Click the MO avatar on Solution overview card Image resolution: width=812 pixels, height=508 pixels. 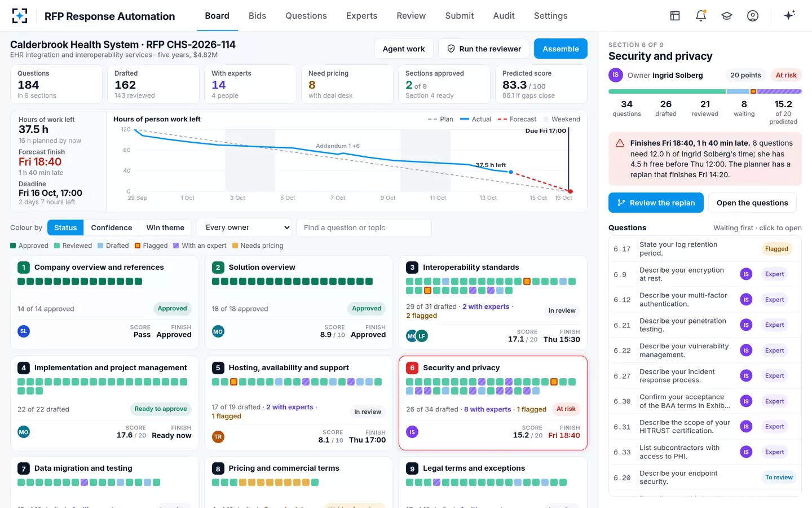(218, 331)
